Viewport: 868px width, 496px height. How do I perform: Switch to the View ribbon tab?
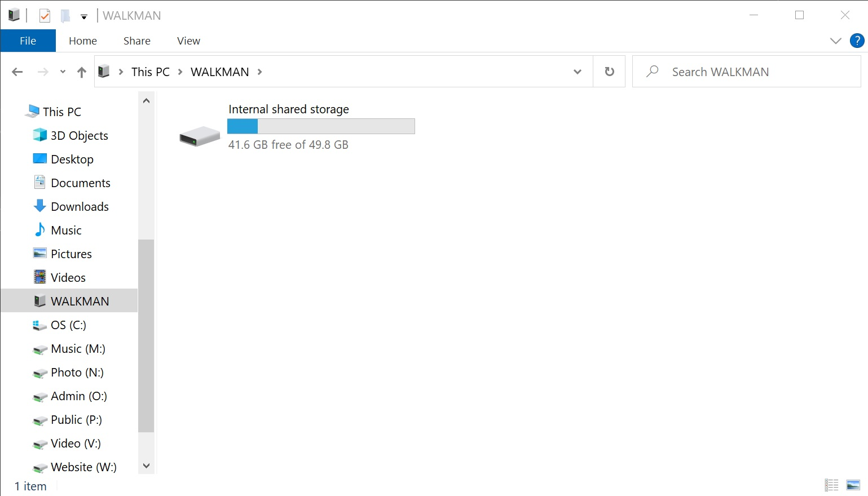coord(188,41)
